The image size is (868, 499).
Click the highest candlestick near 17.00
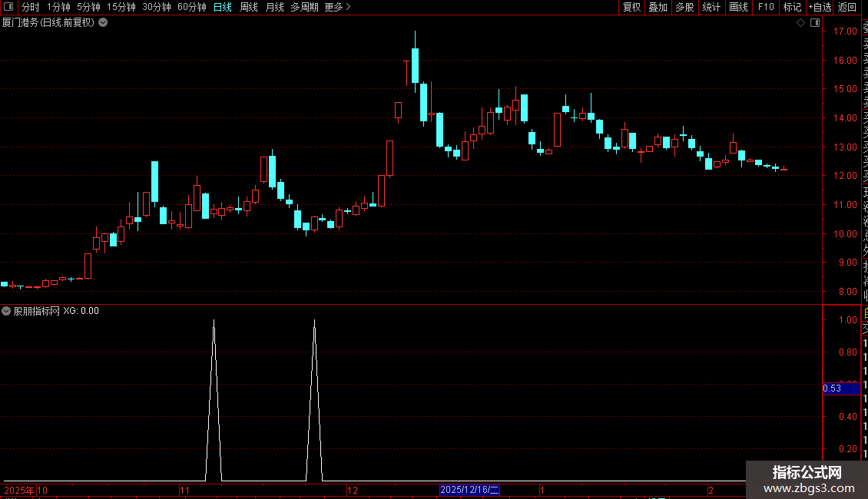[415, 65]
